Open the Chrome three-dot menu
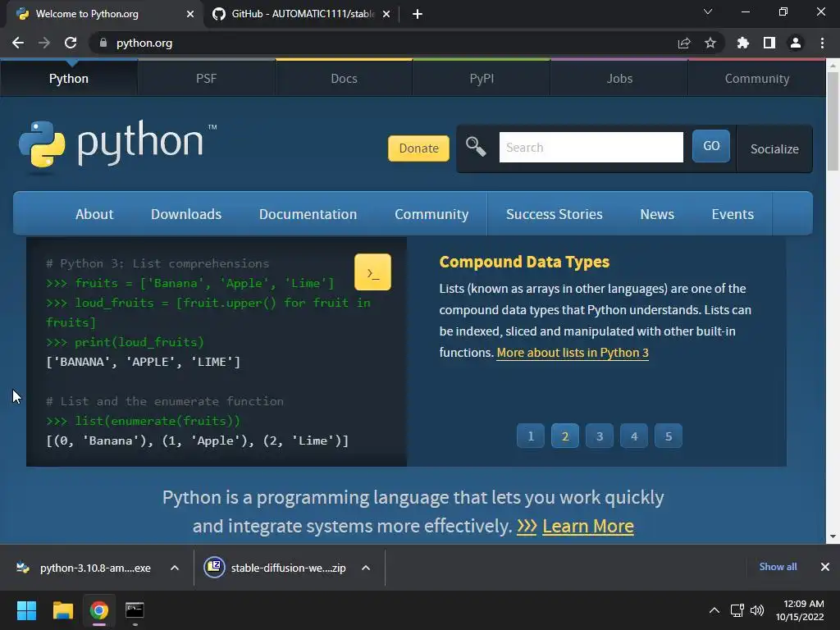Screen dimensions: 840x630 coord(822,43)
